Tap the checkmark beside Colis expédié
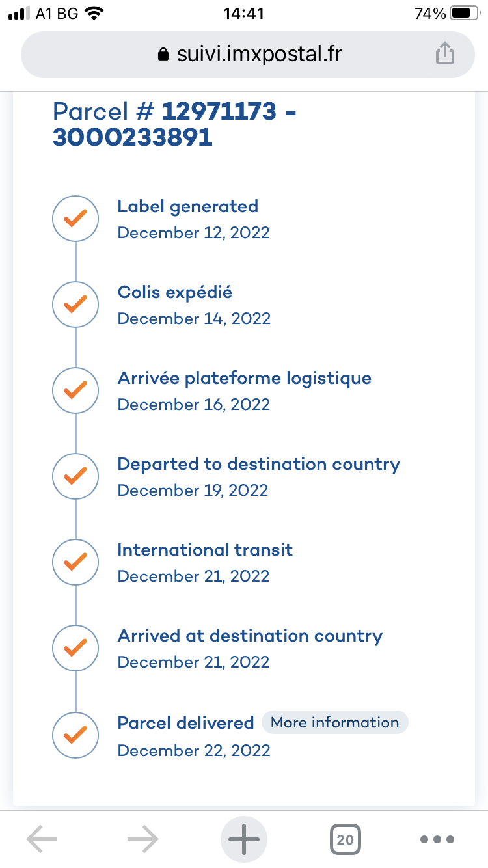488x868 pixels. pyautogui.click(x=75, y=305)
